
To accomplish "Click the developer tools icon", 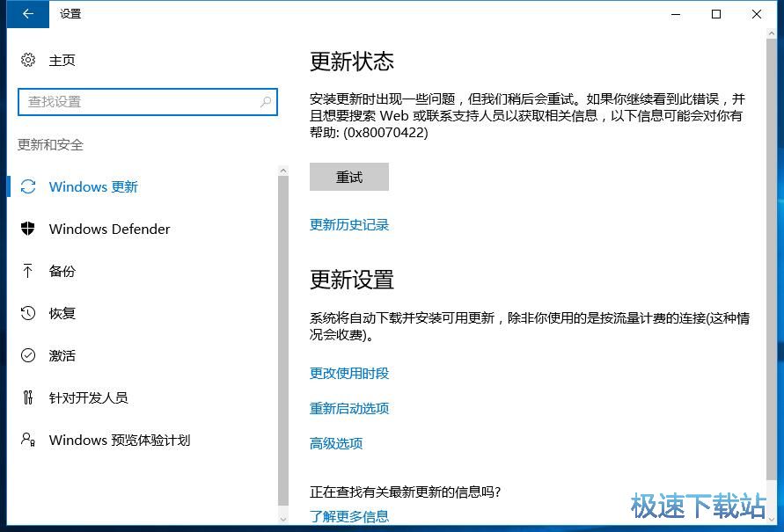I will (x=28, y=397).
